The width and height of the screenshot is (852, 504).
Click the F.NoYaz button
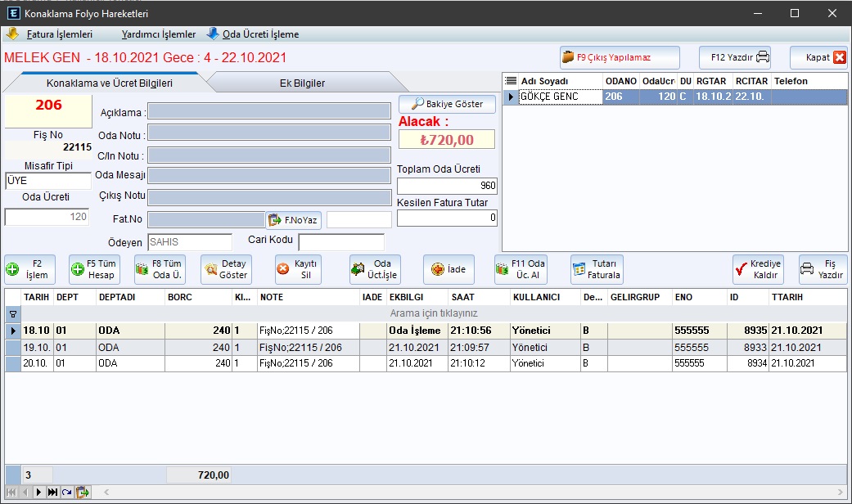tap(294, 220)
